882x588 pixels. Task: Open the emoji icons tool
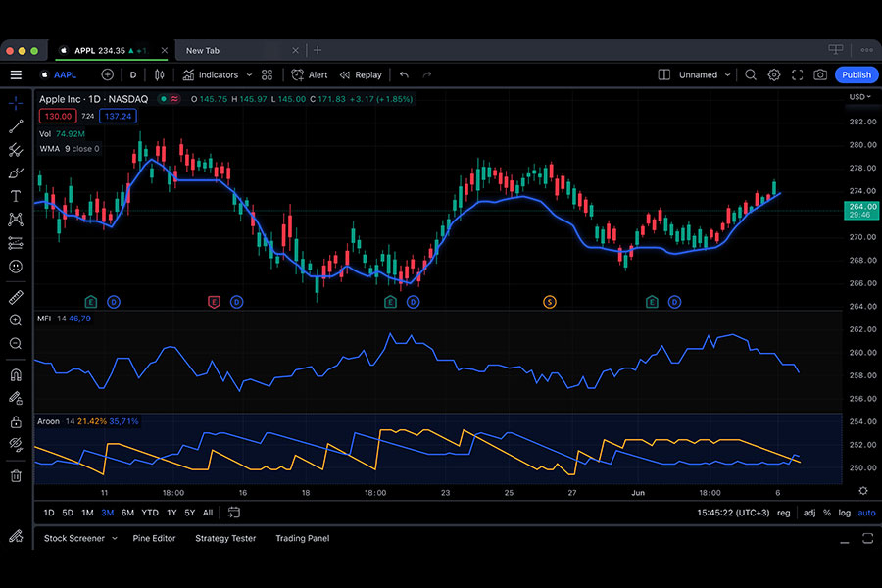click(16, 267)
